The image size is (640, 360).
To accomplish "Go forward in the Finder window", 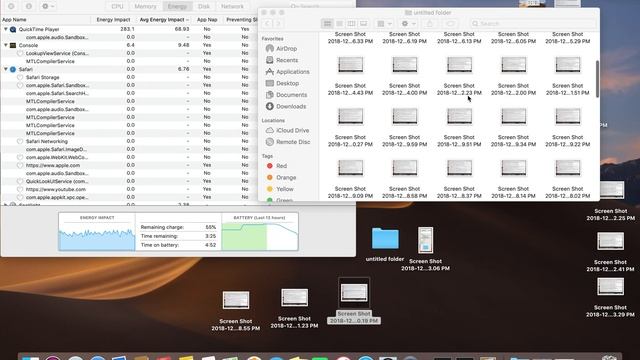I will tap(278, 24).
